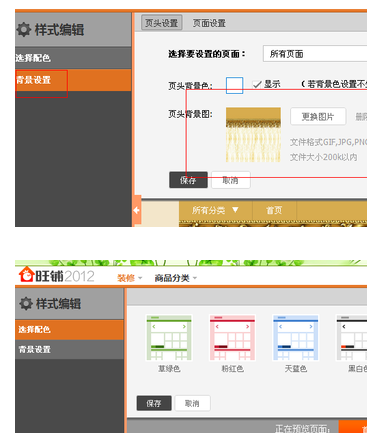
Task: Click the 旺铺2012 house logo
Action: (26, 275)
